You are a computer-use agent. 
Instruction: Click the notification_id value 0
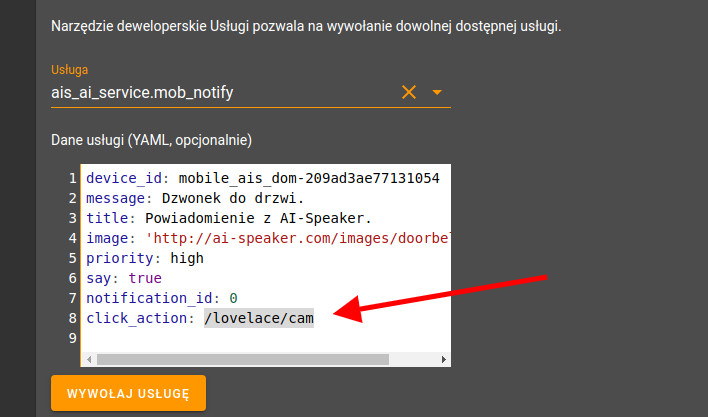(233, 298)
